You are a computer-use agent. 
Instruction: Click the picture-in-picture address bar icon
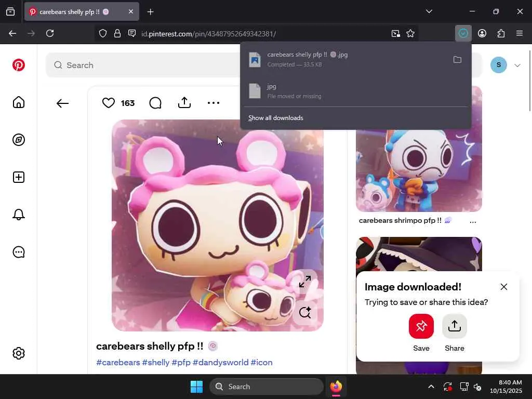(395, 34)
